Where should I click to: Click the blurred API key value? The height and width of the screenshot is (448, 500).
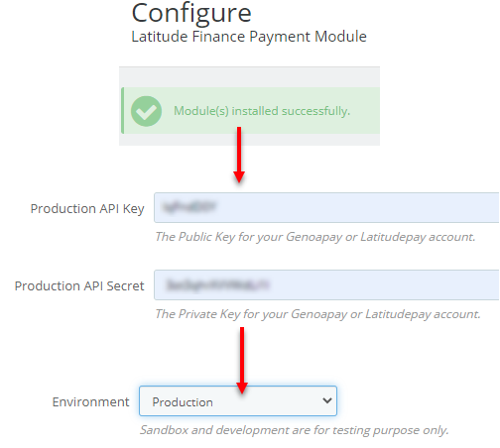(188, 207)
